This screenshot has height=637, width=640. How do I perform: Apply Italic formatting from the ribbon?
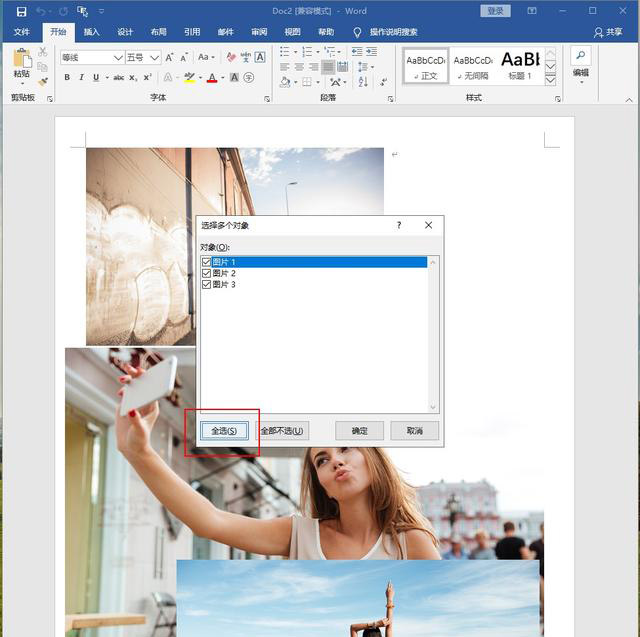[x=81, y=77]
